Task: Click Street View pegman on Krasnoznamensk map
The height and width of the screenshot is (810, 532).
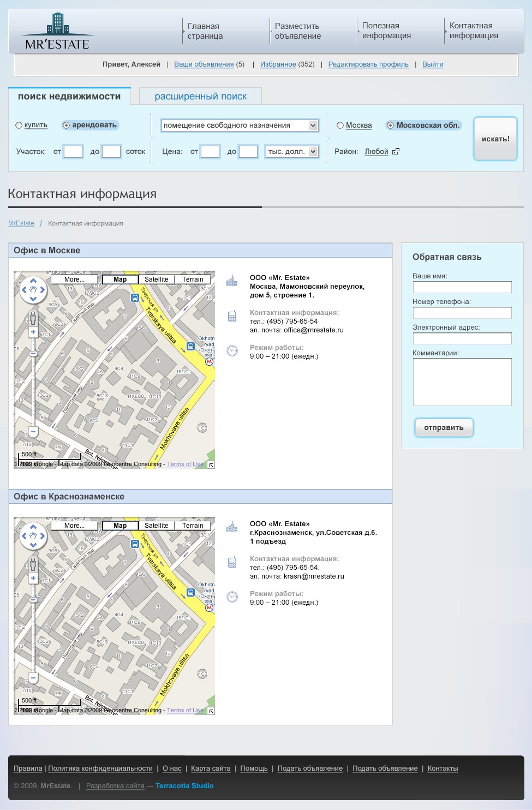Action: click(x=33, y=564)
